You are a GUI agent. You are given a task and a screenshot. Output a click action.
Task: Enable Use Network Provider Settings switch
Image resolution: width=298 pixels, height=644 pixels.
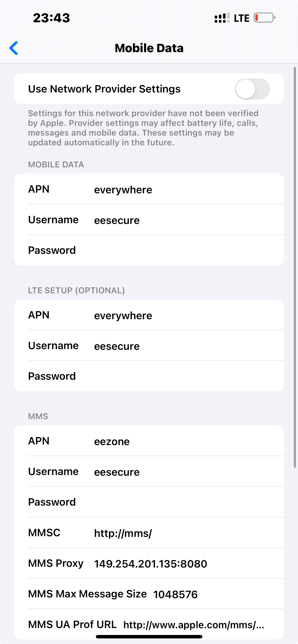(x=252, y=89)
